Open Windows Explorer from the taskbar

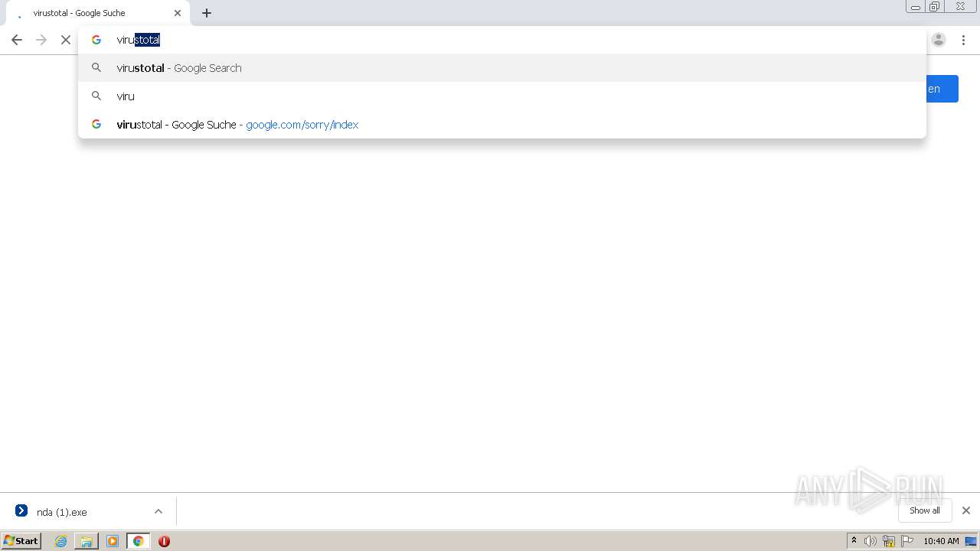click(x=87, y=541)
